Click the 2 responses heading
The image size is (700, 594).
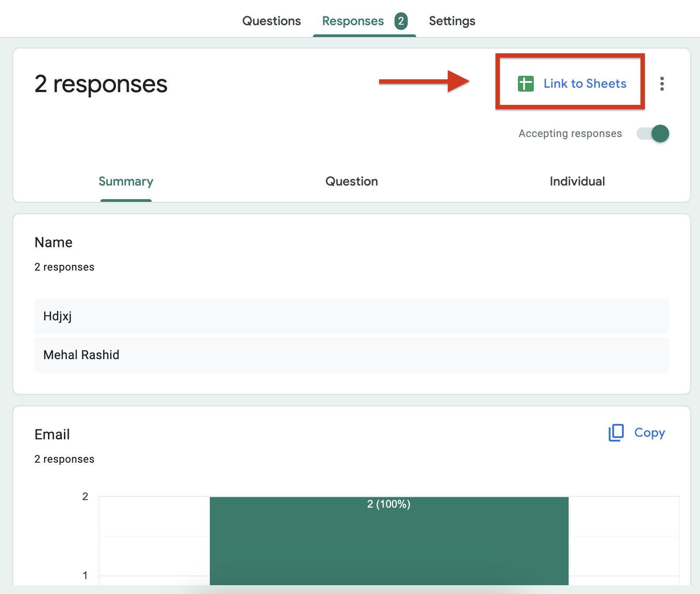pos(101,84)
